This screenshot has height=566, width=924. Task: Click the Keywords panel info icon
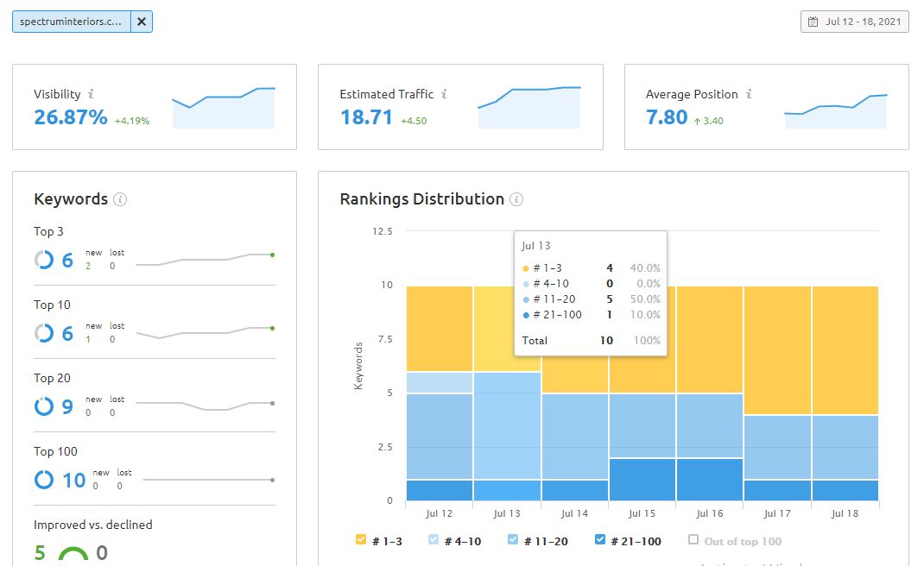click(120, 199)
